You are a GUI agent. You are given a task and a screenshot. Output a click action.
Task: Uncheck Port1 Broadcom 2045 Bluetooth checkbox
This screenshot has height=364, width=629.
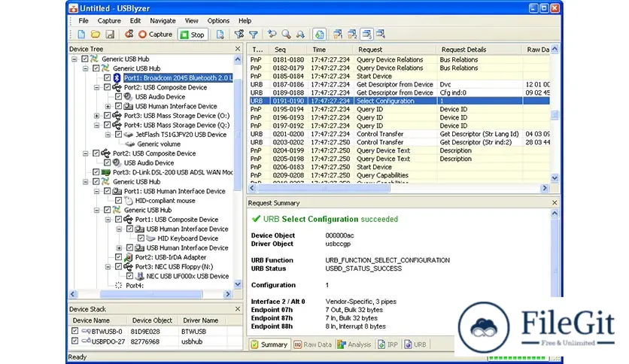pyautogui.click(x=107, y=77)
